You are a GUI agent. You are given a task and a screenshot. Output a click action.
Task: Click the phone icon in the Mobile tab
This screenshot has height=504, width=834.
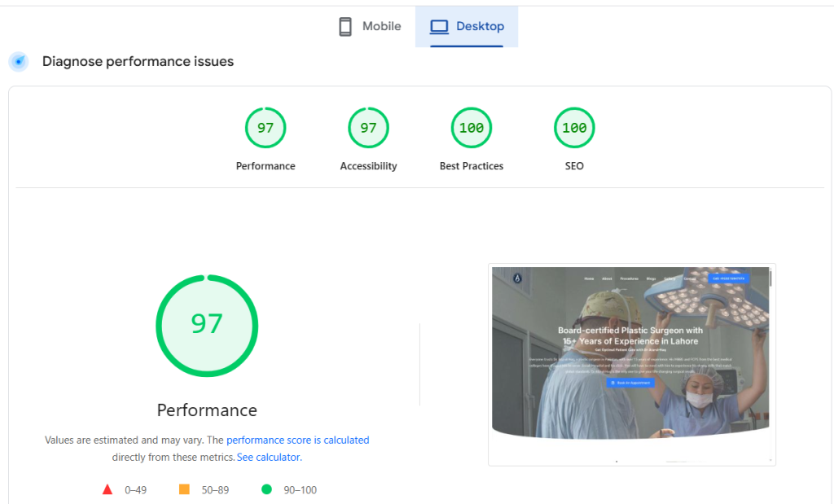click(345, 27)
